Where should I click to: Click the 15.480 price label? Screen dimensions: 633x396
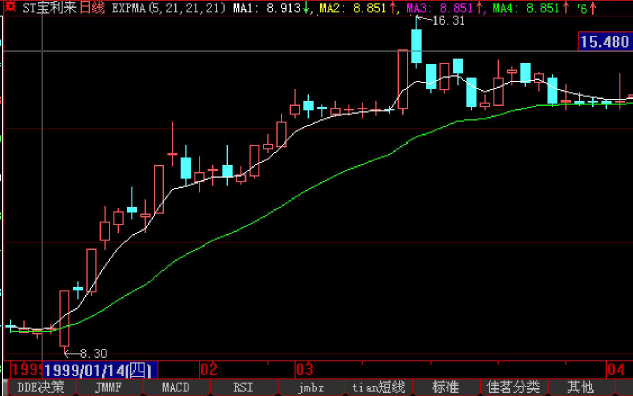click(604, 42)
